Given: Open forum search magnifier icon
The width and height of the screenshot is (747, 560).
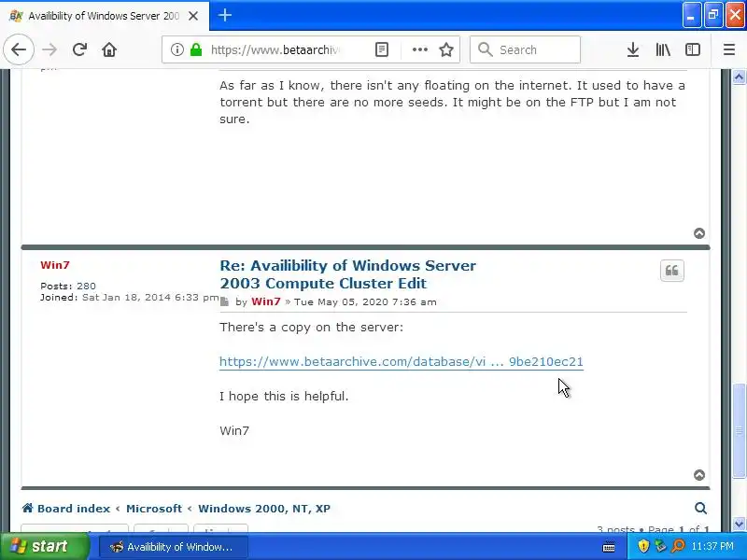Looking at the screenshot, I should click(x=700, y=508).
